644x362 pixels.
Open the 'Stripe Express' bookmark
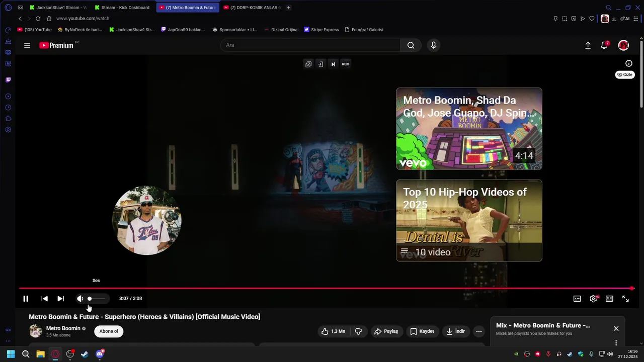(321, 30)
